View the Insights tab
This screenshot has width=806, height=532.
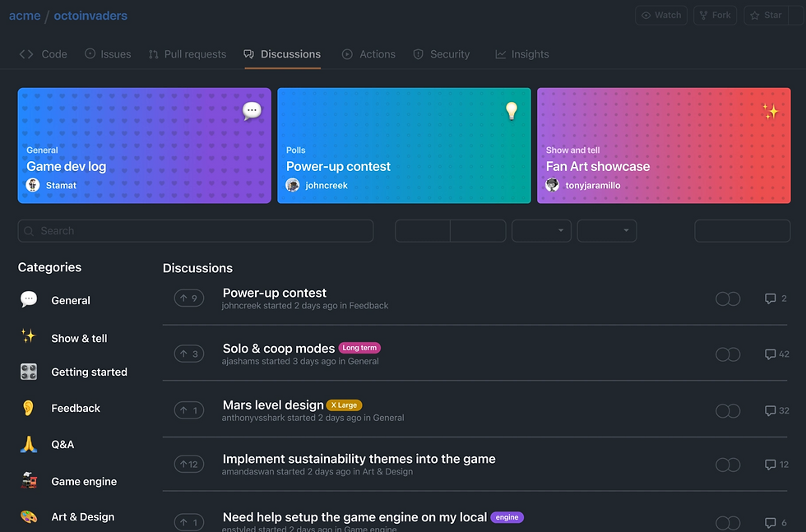pyautogui.click(x=521, y=54)
